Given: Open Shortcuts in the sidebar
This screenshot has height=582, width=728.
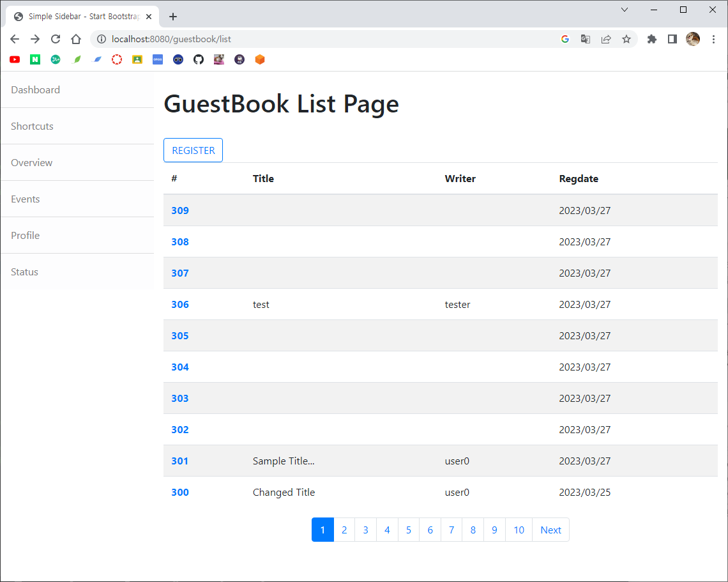Looking at the screenshot, I should coord(77,126).
